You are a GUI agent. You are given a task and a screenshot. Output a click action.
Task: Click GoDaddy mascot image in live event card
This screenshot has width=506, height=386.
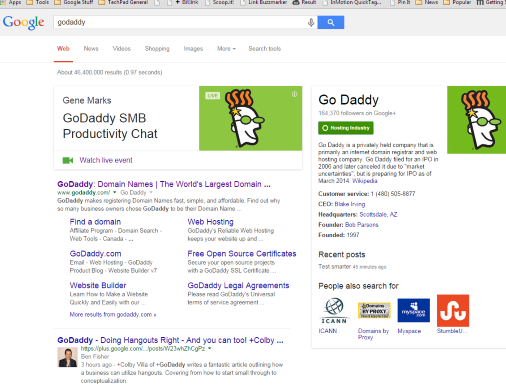coord(250,118)
